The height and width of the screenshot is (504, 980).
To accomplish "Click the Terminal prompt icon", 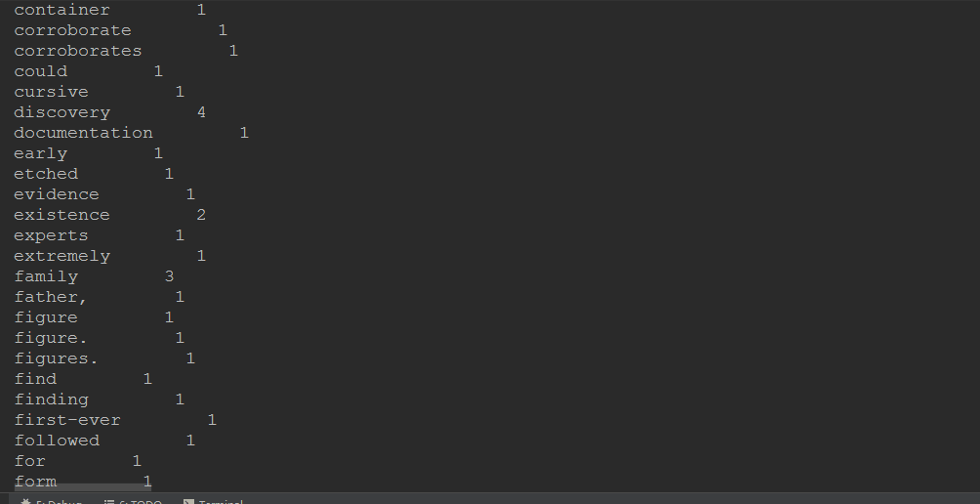I will (189, 500).
